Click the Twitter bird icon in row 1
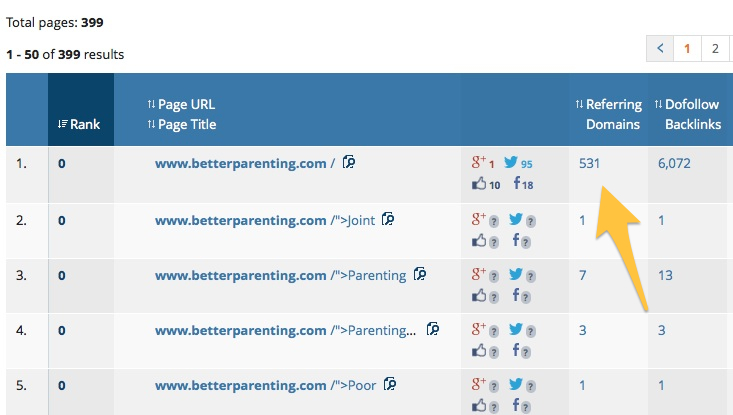The image size is (733, 415). tap(511, 163)
